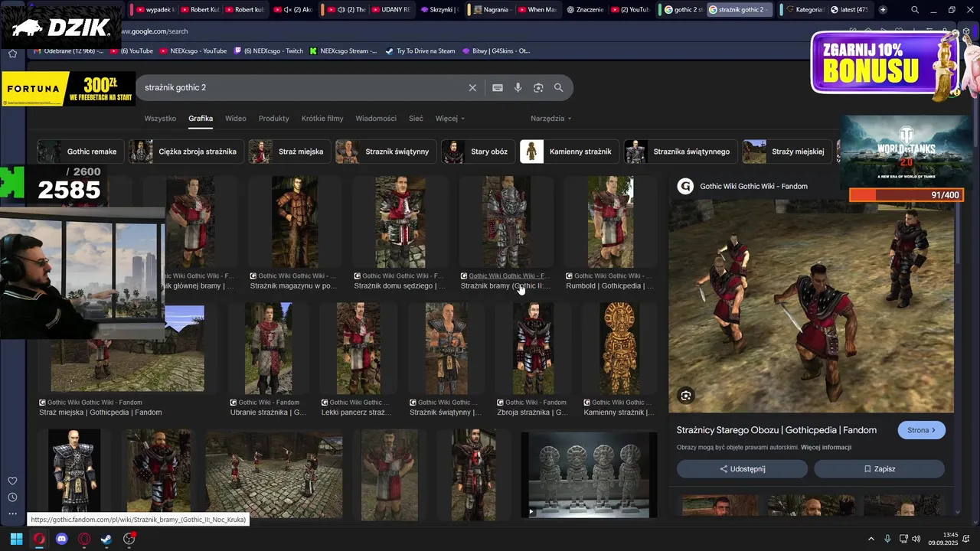Play the stone statues video thumbnail
The height and width of the screenshot is (551, 980).
[589, 474]
